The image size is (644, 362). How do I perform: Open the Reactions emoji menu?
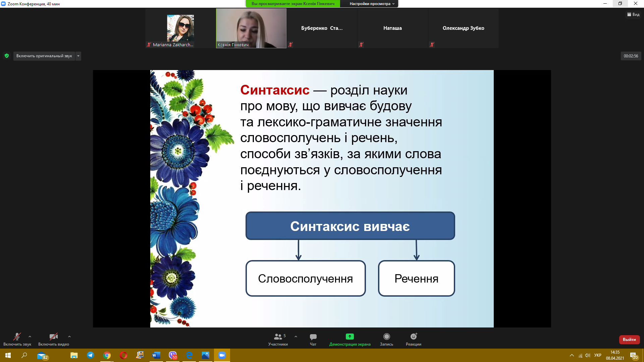(413, 337)
